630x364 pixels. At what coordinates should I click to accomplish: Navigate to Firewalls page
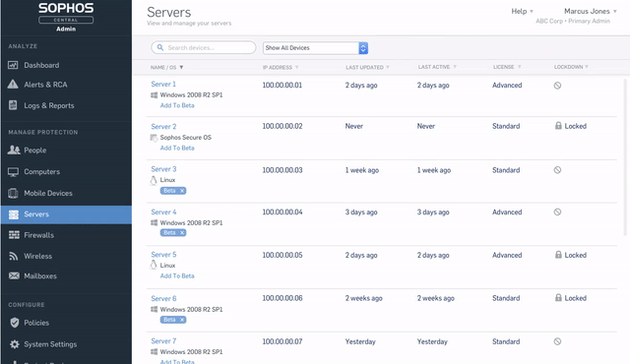[x=38, y=235]
